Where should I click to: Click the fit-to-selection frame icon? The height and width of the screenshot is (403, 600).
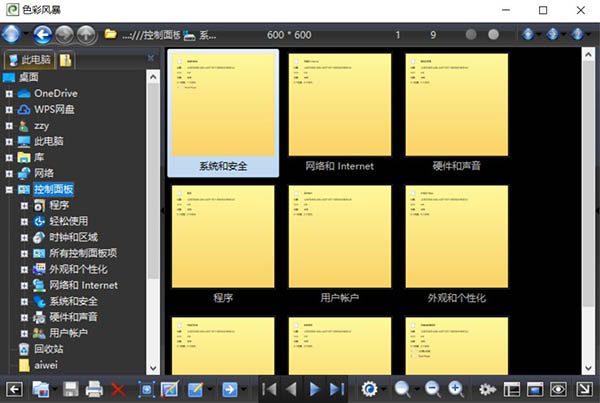(x=147, y=390)
